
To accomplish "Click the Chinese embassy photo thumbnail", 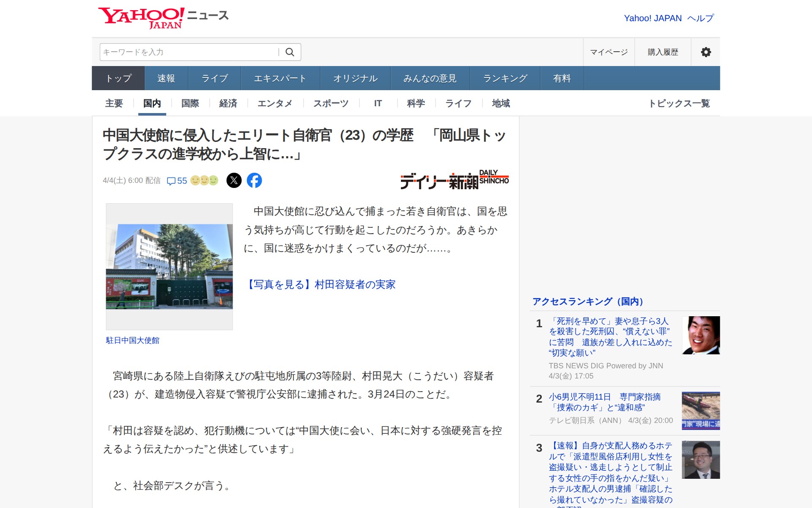I will click(x=169, y=266).
